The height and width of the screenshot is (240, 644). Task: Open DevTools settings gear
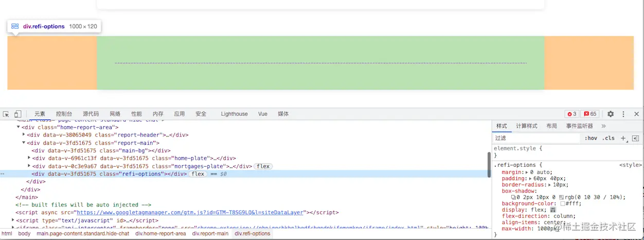pyautogui.click(x=611, y=114)
